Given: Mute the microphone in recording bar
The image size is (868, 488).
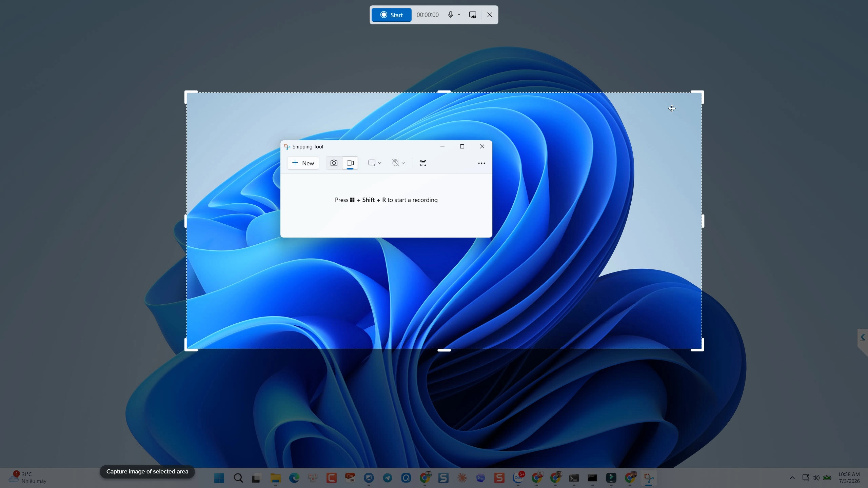Looking at the screenshot, I should (450, 15).
